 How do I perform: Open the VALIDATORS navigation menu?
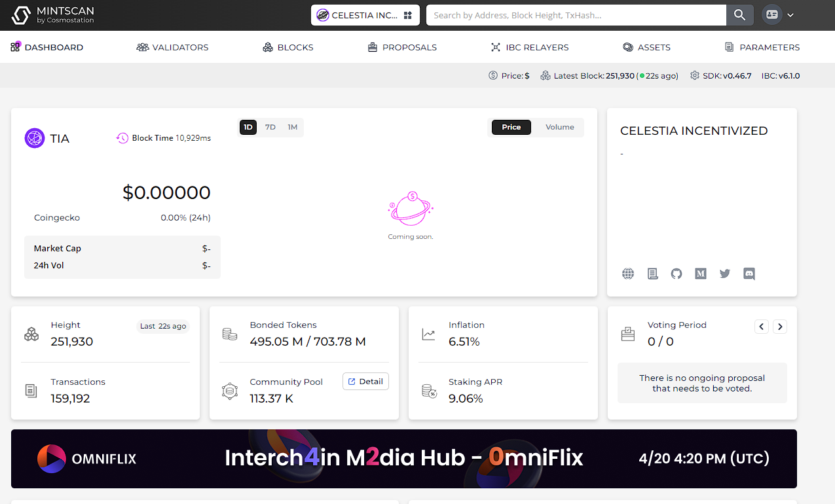click(172, 46)
